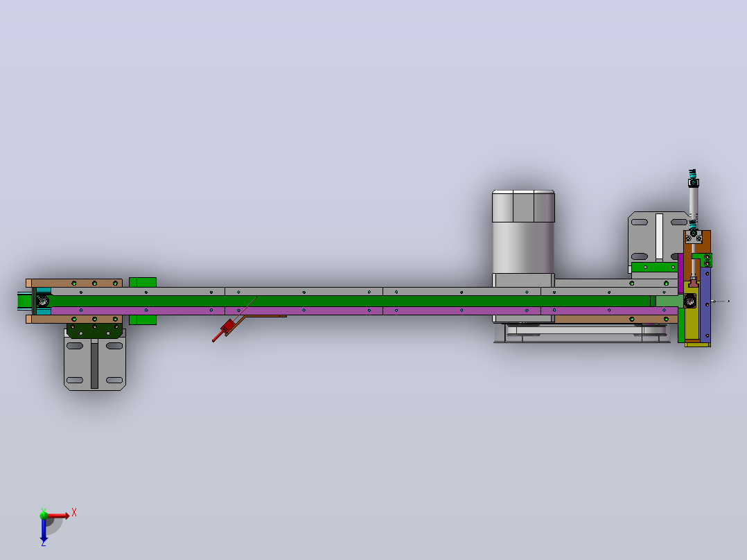Select the green bar on right bracket

(x=655, y=268)
